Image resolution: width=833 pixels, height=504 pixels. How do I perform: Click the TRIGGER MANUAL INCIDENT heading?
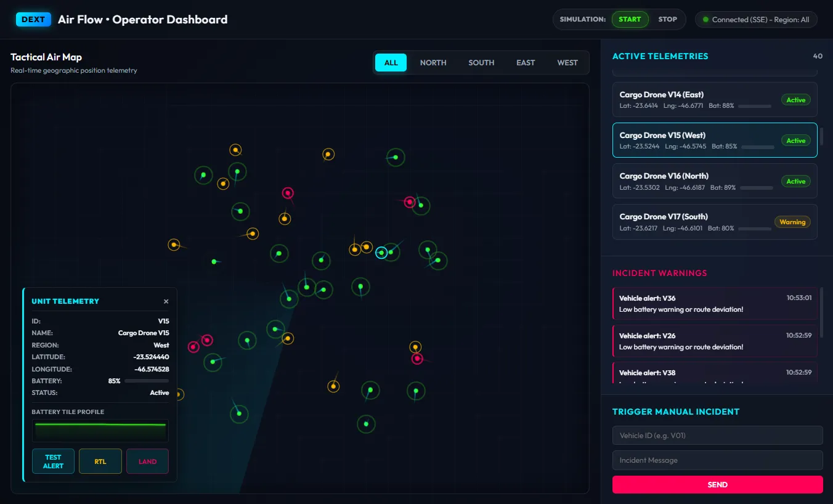pyautogui.click(x=676, y=412)
